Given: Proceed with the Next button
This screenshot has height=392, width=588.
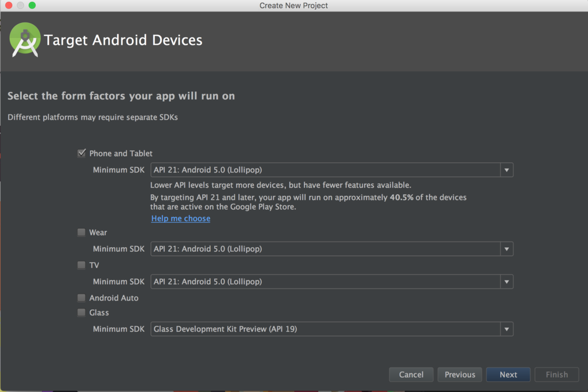Looking at the screenshot, I should (508, 374).
